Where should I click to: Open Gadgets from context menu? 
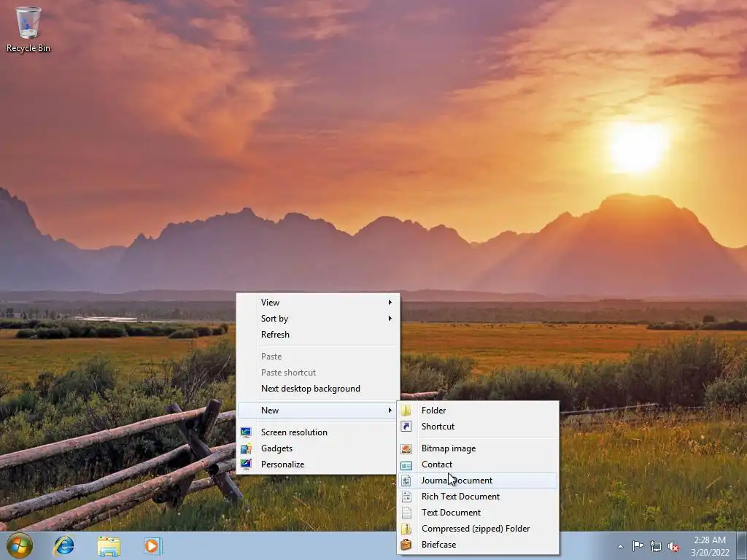318,448
